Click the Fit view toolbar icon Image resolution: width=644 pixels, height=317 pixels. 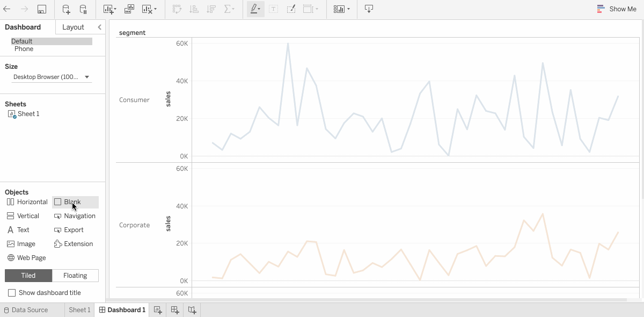tap(308, 9)
